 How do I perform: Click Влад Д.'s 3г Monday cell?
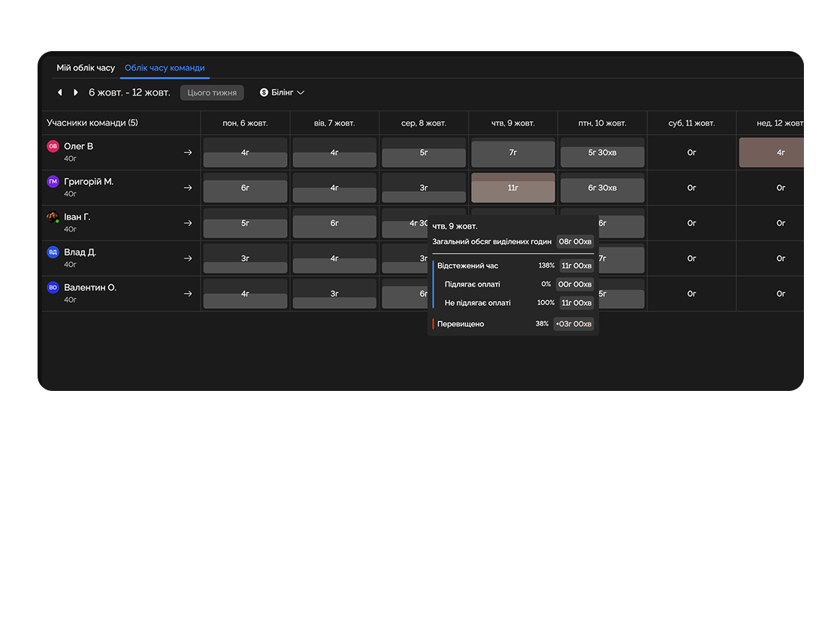pyautogui.click(x=245, y=259)
